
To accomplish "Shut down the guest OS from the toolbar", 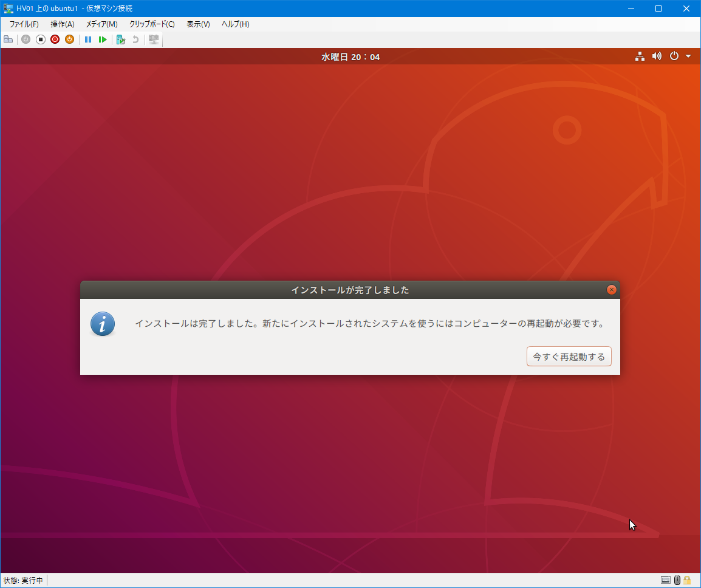I will [x=55, y=39].
